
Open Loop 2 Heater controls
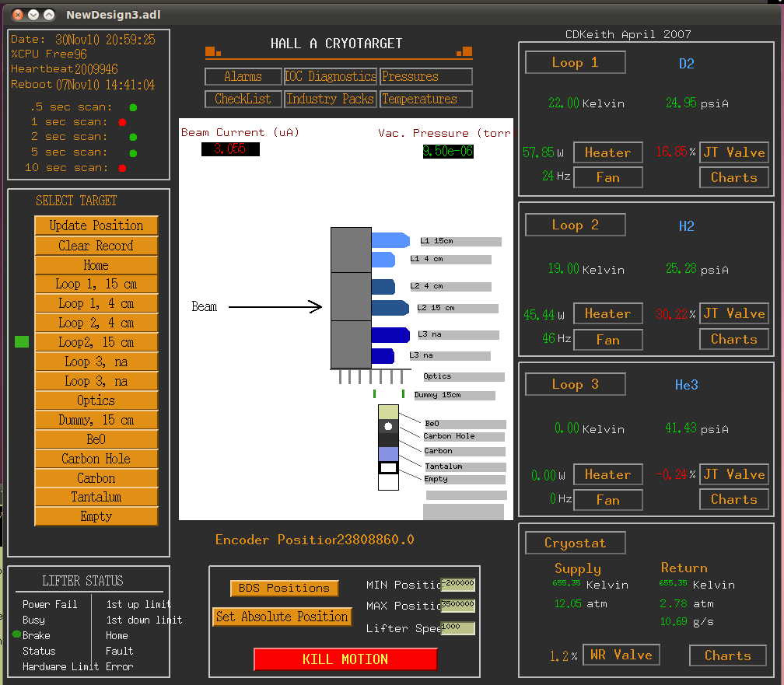point(608,313)
